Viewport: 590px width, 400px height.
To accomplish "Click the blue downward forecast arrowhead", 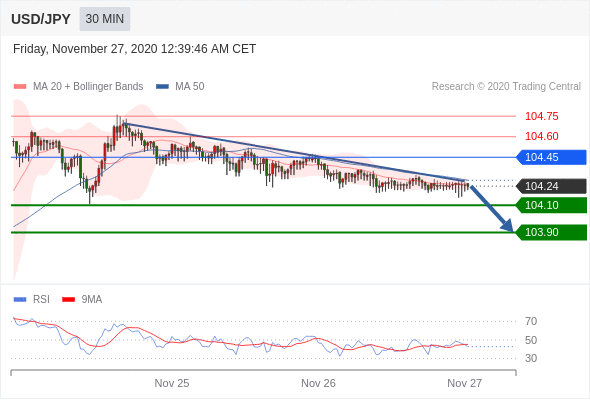I will [x=507, y=226].
